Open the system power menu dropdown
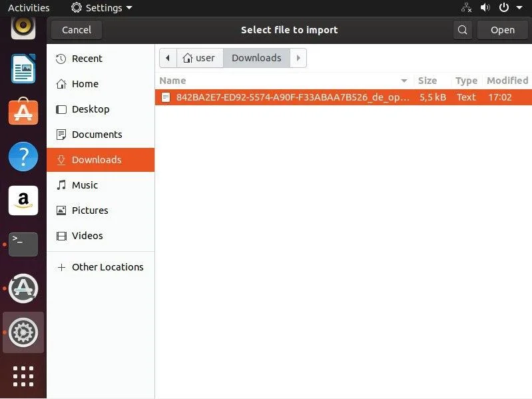The height and width of the screenshot is (399, 532). (x=510, y=8)
